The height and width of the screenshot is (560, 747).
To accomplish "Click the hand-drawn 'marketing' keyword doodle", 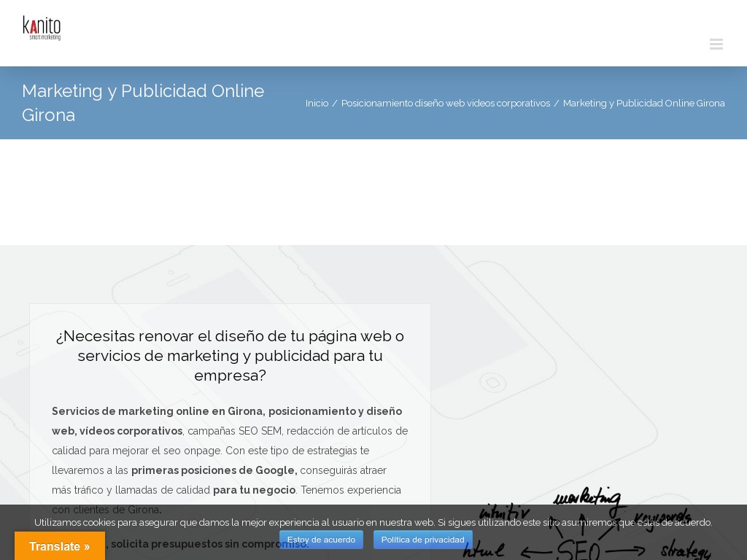I will pos(587,497).
